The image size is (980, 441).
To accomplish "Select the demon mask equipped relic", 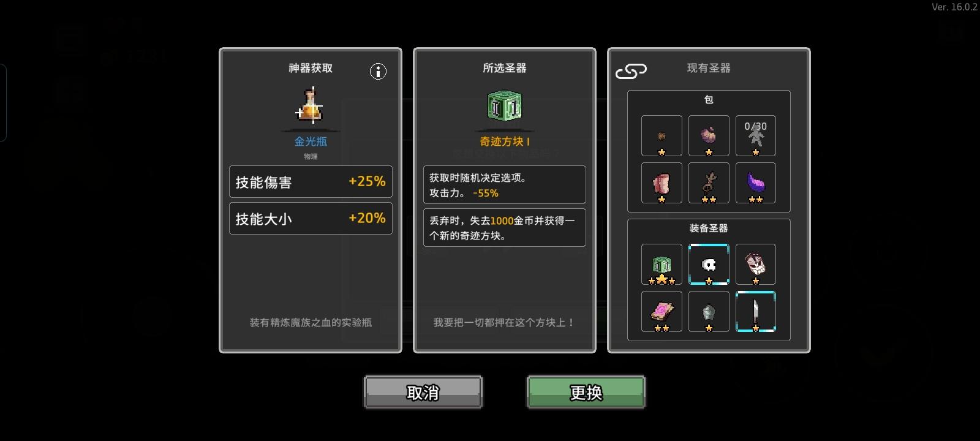I will 755,265.
